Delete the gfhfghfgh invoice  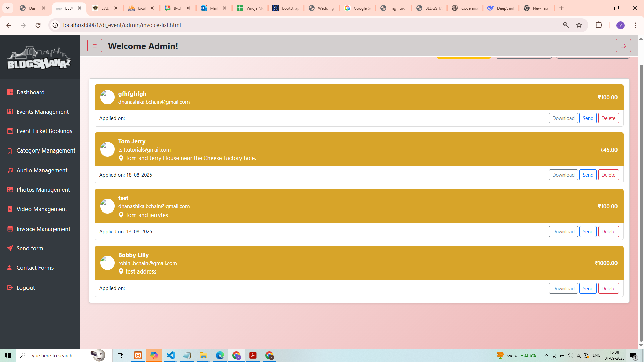coord(608,118)
